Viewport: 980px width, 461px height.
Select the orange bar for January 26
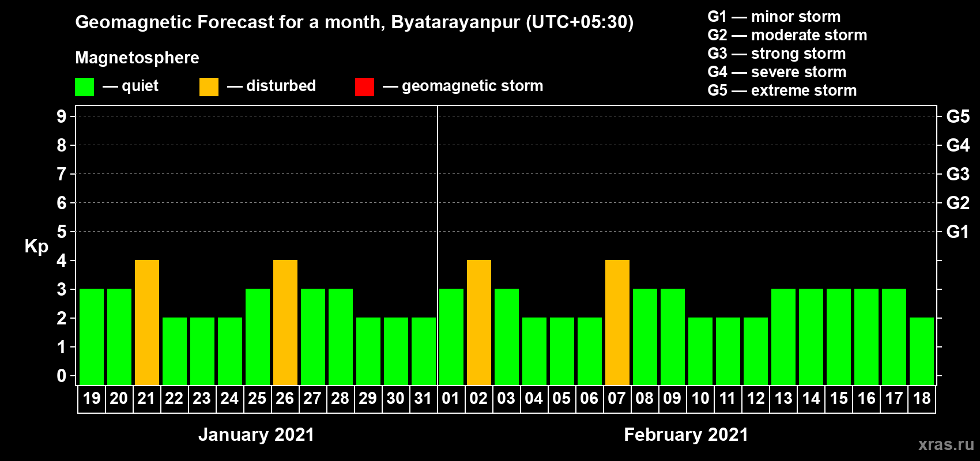285,322
